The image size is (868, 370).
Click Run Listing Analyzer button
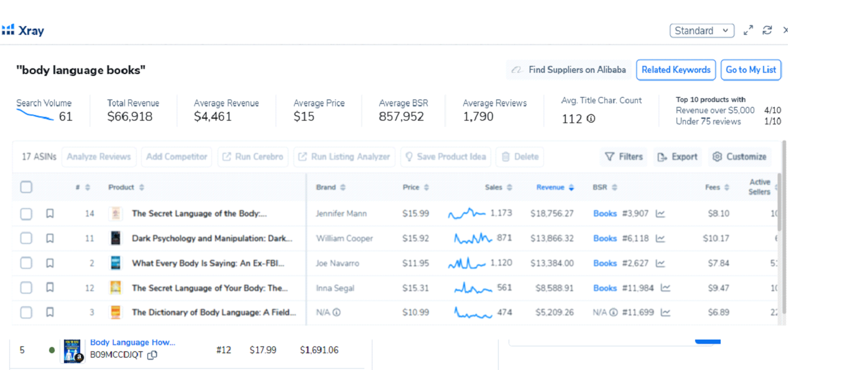pyautogui.click(x=344, y=157)
